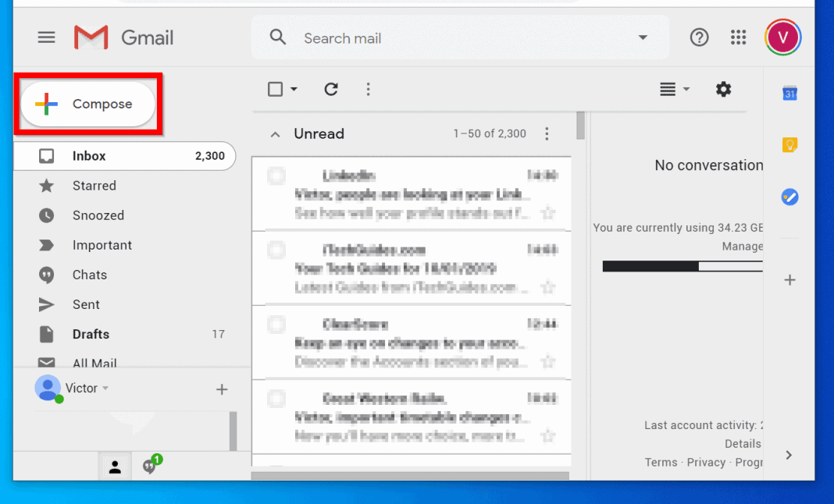This screenshot has width=834, height=504.
Task: Open Hangouts contacts person tab
Action: click(115, 467)
